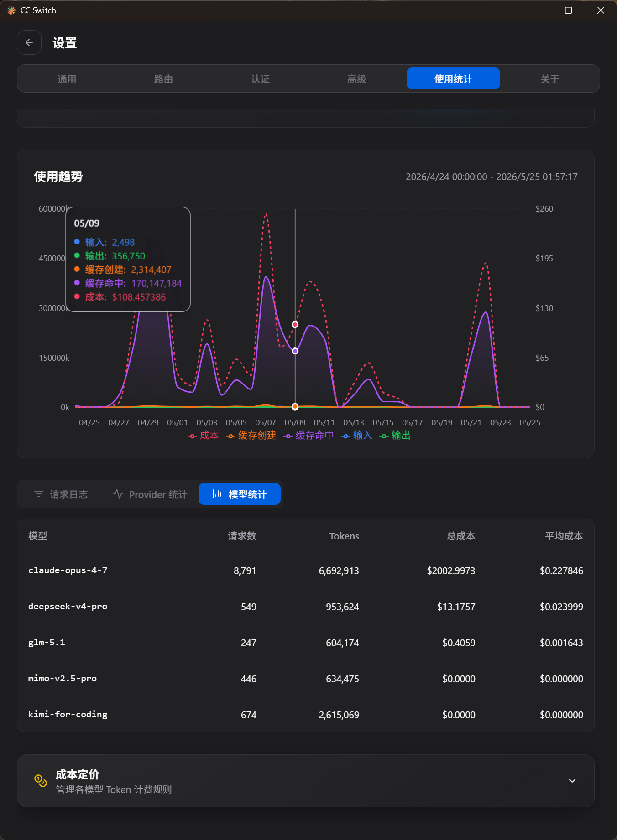
Task: Minimize the CC Switch window
Action: pyautogui.click(x=537, y=10)
